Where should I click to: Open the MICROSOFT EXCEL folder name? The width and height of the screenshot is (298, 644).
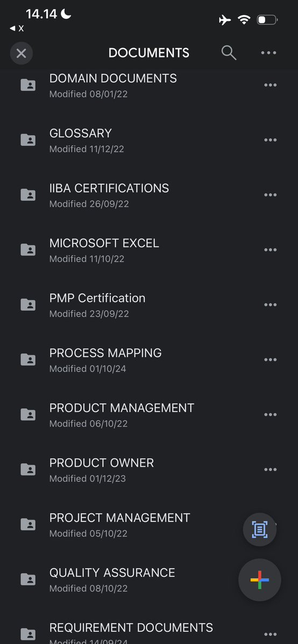(104, 243)
